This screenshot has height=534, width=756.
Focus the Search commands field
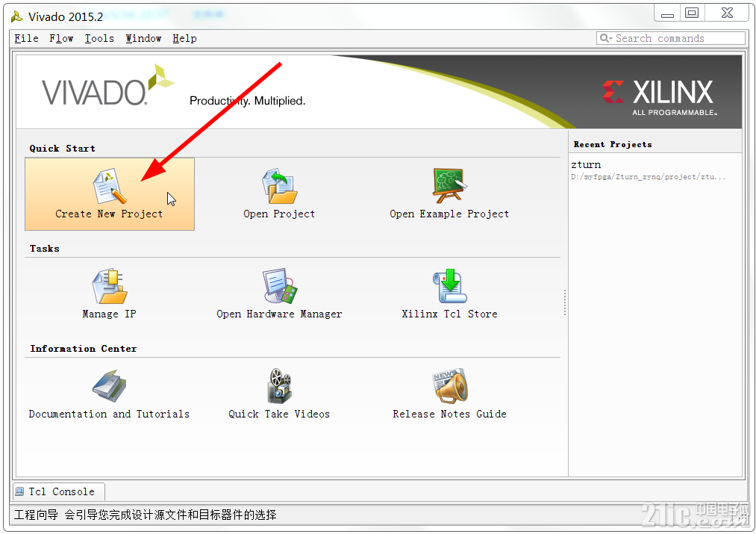tap(671, 38)
